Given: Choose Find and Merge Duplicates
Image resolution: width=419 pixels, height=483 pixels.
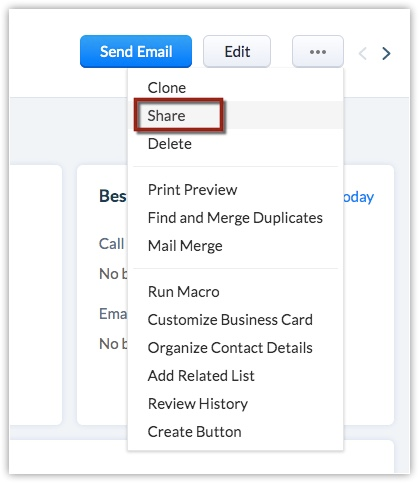Looking at the screenshot, I should tap(235, 218).
